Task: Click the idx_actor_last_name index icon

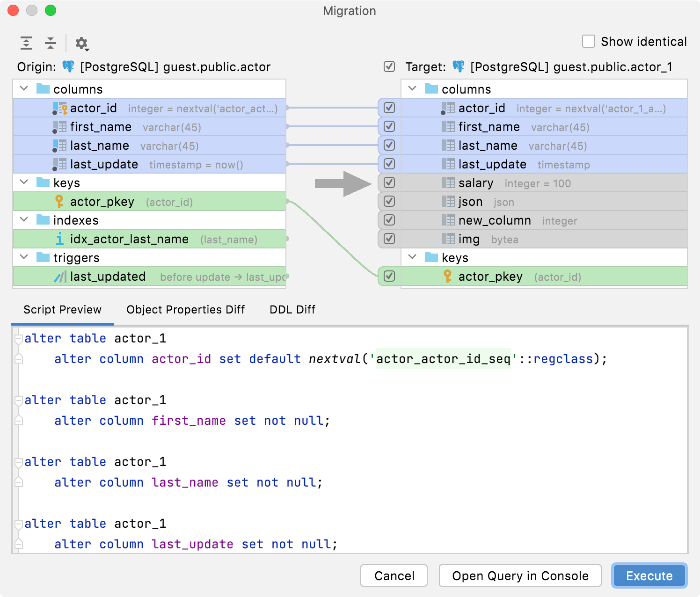Action: [x=59, y=239]
